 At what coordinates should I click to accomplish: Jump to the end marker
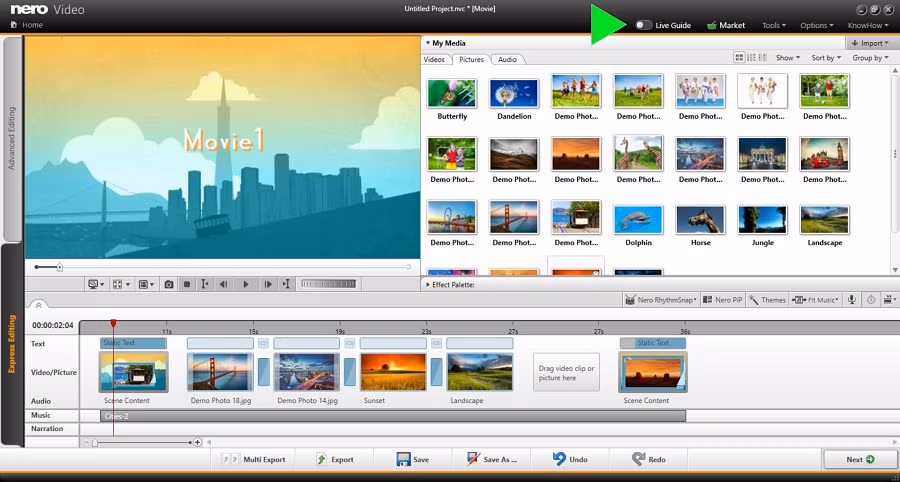pyautogui.click(x=287, y=284)
